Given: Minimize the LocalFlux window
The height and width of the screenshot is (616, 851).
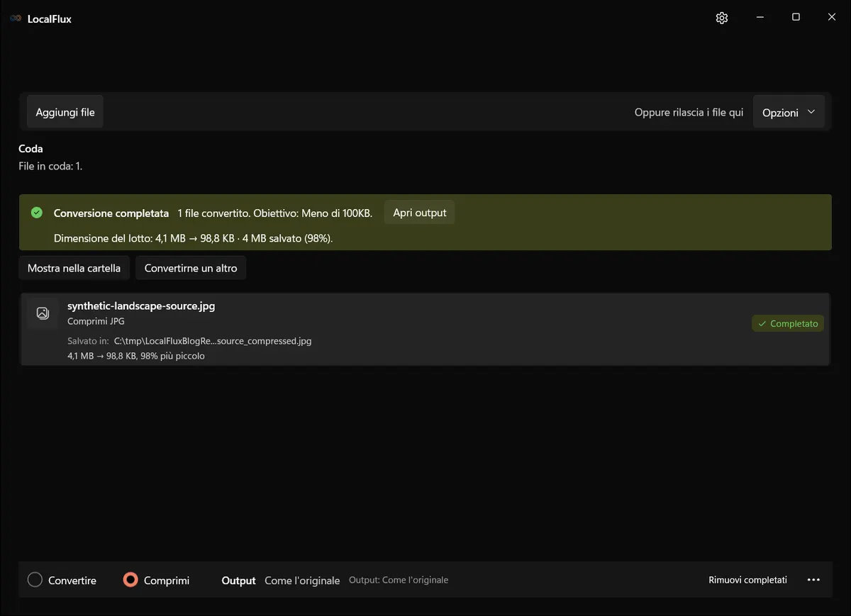Looking at the screenshot, I should [760, 18].
